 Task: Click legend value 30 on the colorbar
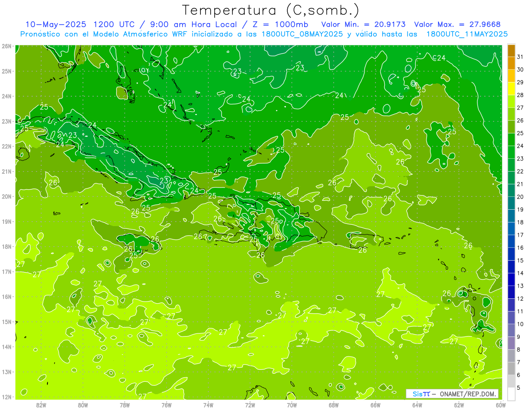(x=520, y=70)
